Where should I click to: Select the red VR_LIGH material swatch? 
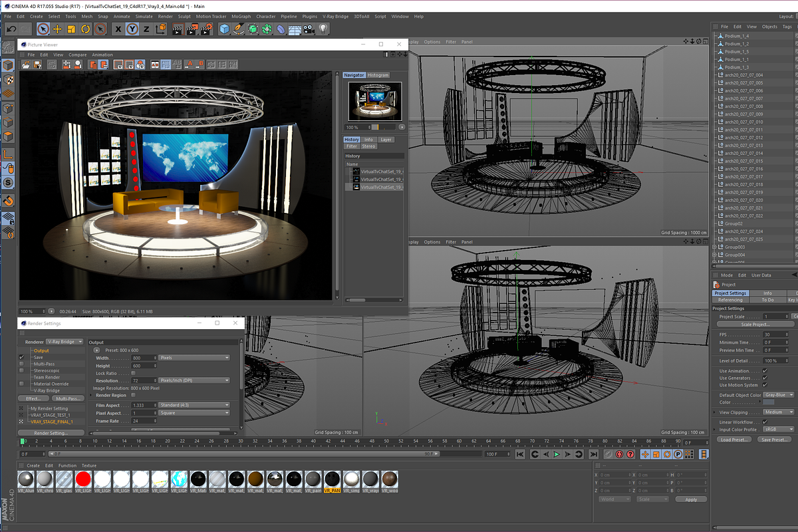[x=83, y=479]
